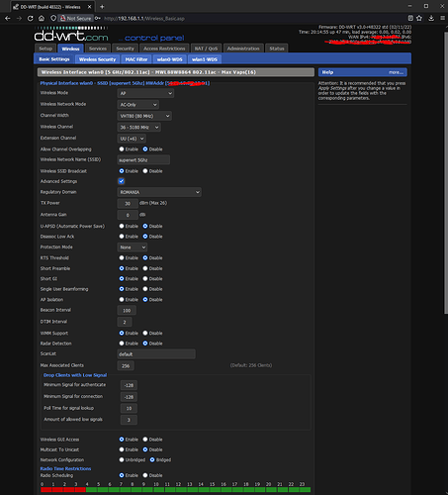The image size is (448, 495).
Task: Disable Single User Beamforming
Action: pos(145,289)
